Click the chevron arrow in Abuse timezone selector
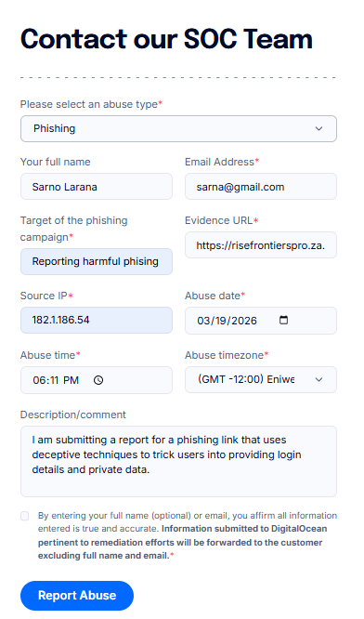 click(x=318, y=379)
